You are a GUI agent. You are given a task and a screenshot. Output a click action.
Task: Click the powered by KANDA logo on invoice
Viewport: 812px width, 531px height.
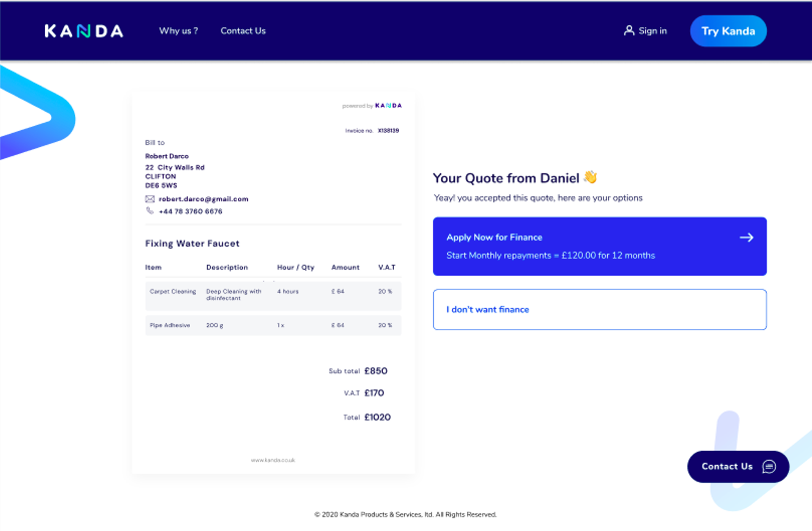388,105
